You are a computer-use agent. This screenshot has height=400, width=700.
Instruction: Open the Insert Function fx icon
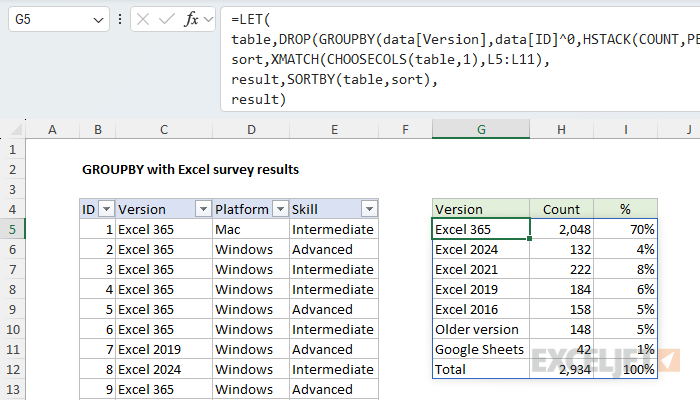tap(192, 20)
